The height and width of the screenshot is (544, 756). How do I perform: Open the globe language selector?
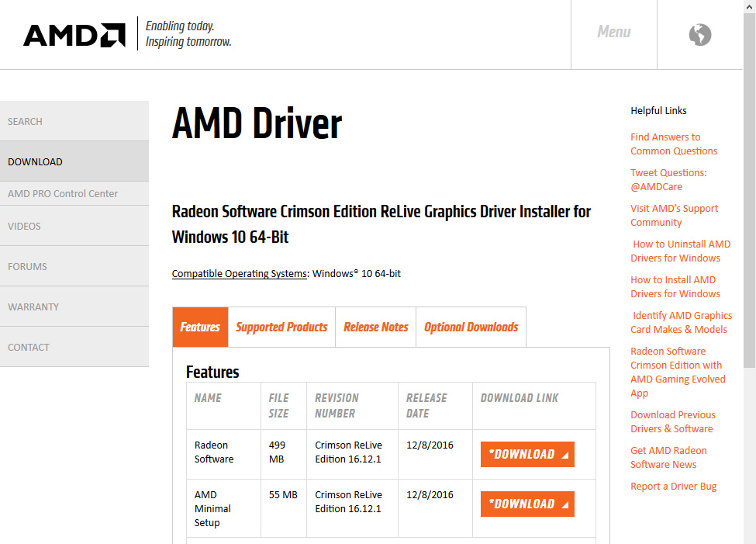[699, 35]
